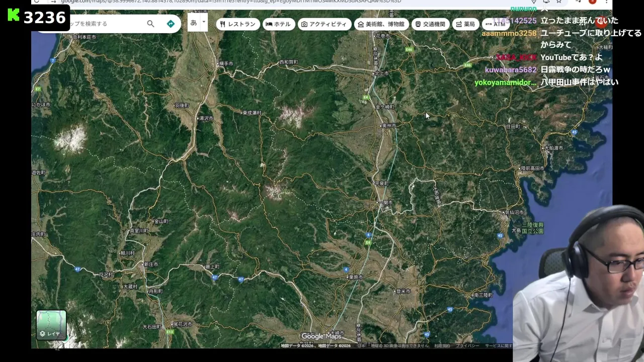Image resolution: width=644 pixels, height=362 pixels.
Task: Click the E4 shield north of 金ケ崎町
Action: coord(366,97)
